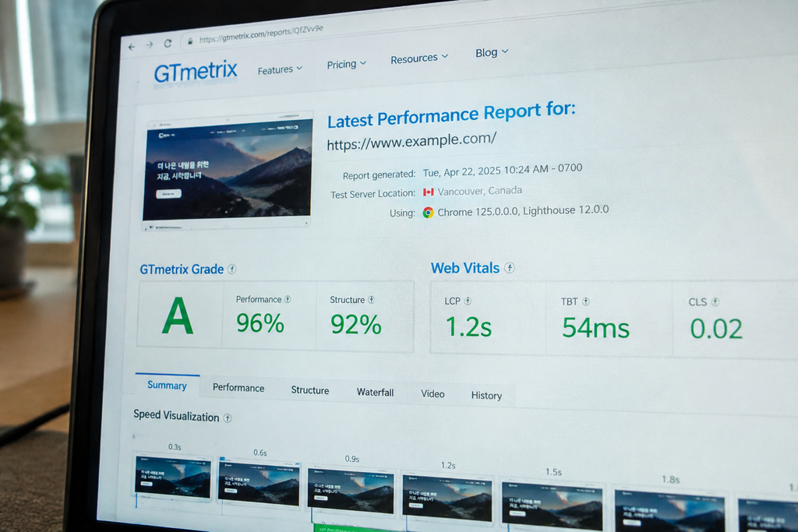Click the grade letter A

[x=178, y=315]
